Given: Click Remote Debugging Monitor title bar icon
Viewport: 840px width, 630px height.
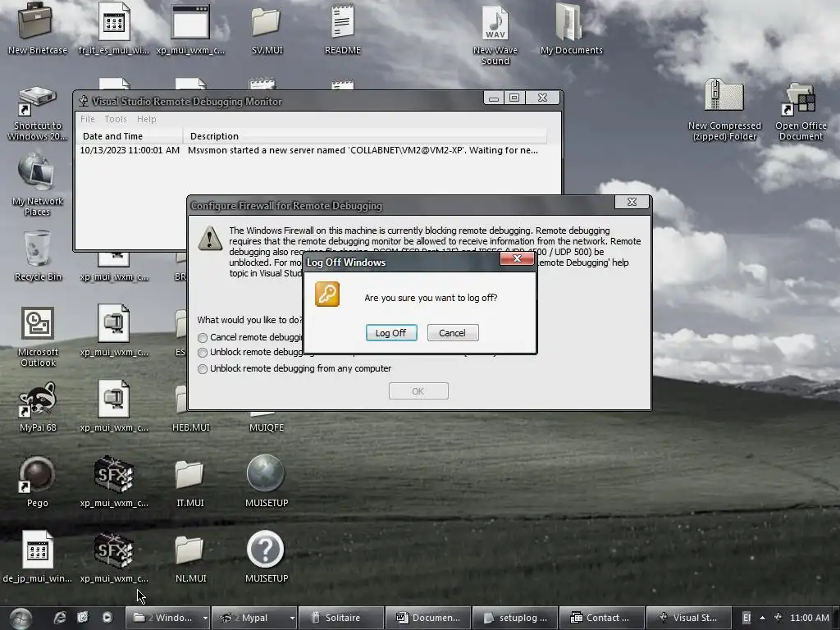Looking at the screenshot, I should click(84, 101).
